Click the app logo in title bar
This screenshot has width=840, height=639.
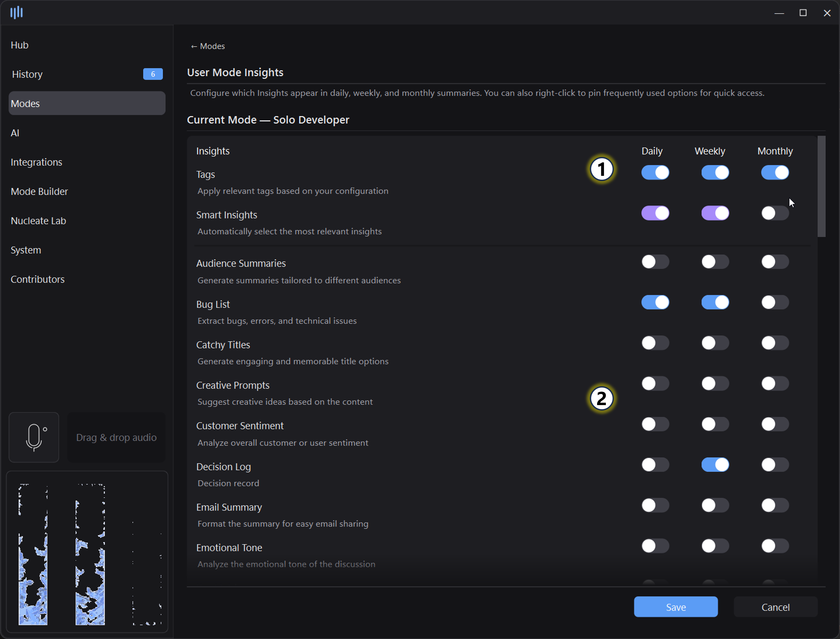pos(16,13)
